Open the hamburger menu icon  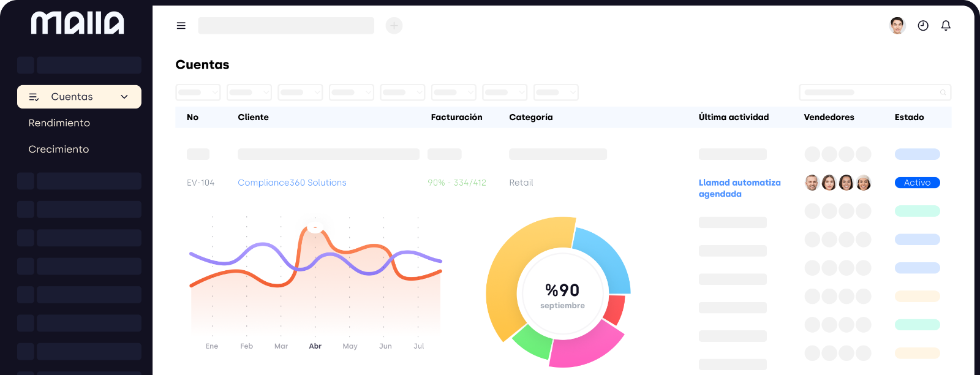click(181, 26)
